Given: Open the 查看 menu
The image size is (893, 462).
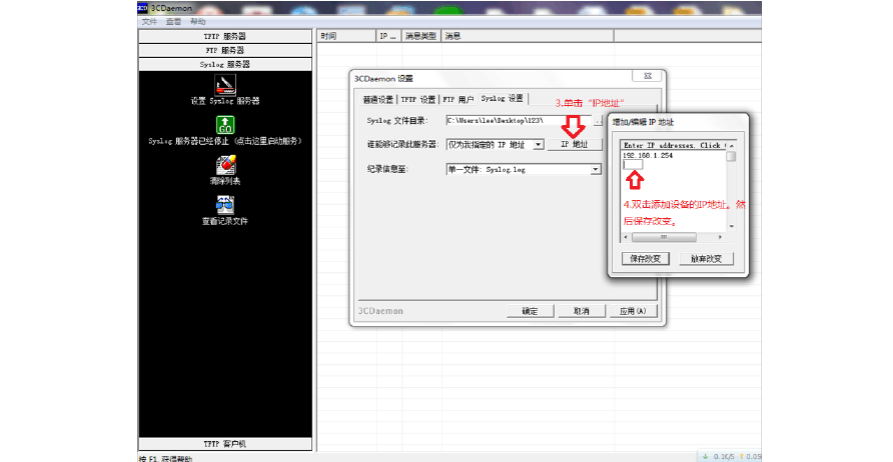Looking at the screenshot, I should click(x=173, y=22).
